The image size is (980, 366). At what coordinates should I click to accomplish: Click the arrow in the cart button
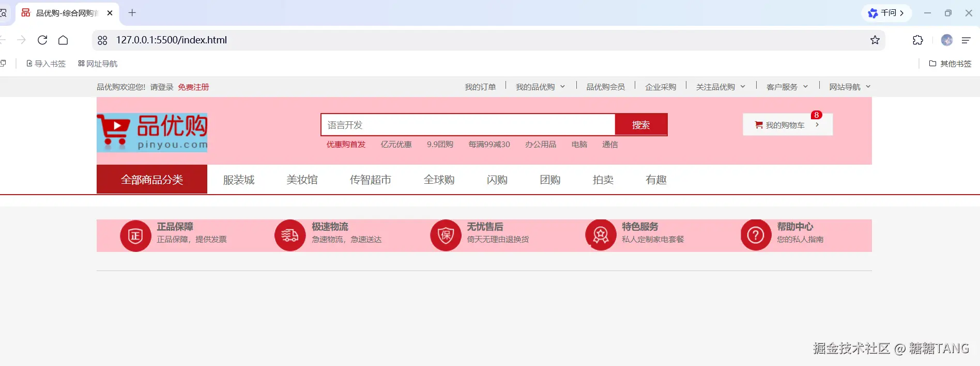[817, 124]
